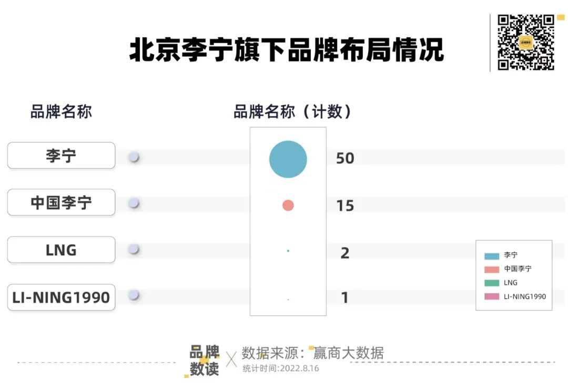This screenshot has width=568, height=392.
Task: Click the tiny green LNG dot
Action: click(x=288, y=251)
